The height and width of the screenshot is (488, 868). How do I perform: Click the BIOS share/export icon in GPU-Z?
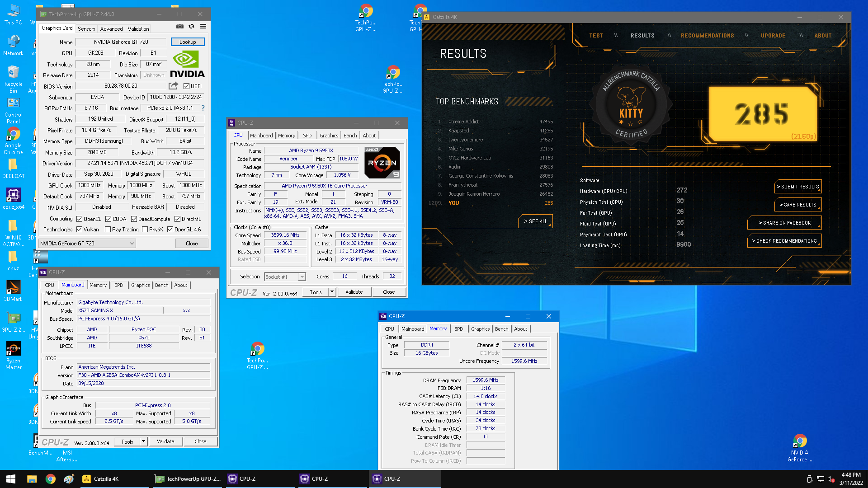coord(173,86)
